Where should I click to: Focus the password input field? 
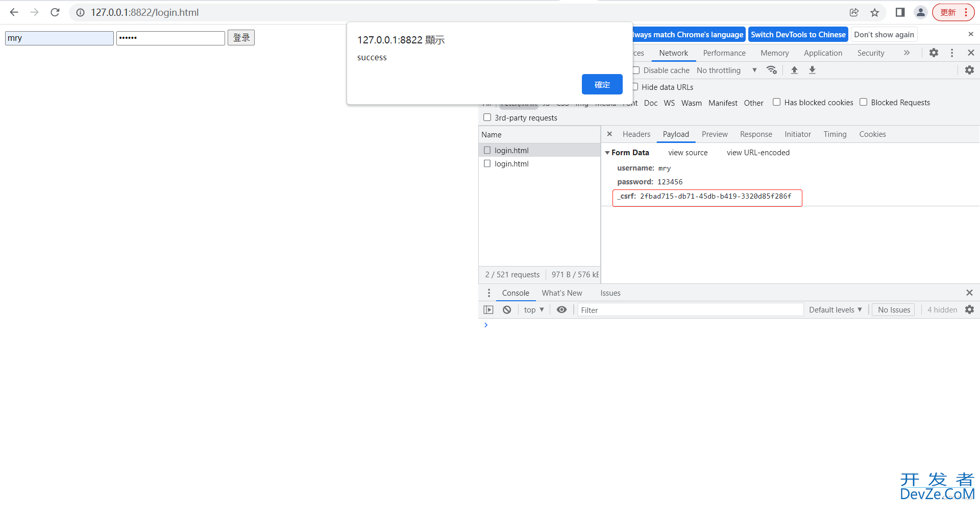tap(170, 38)
